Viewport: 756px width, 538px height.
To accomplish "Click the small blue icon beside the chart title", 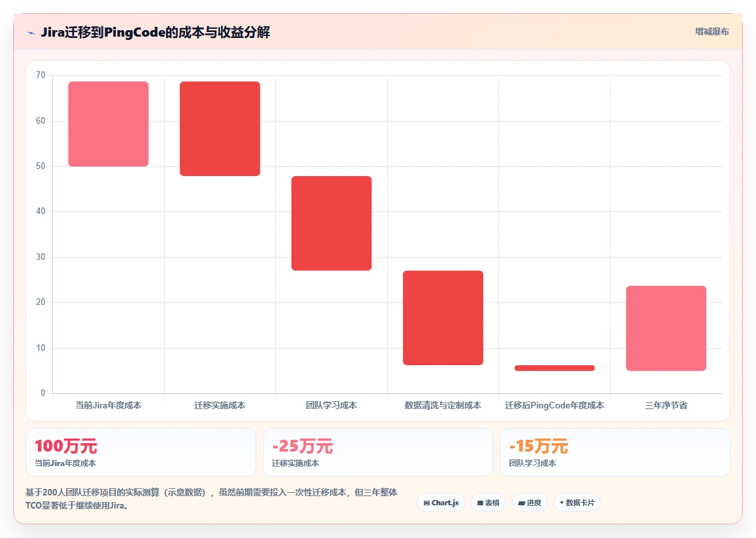I will coord(31,33).
